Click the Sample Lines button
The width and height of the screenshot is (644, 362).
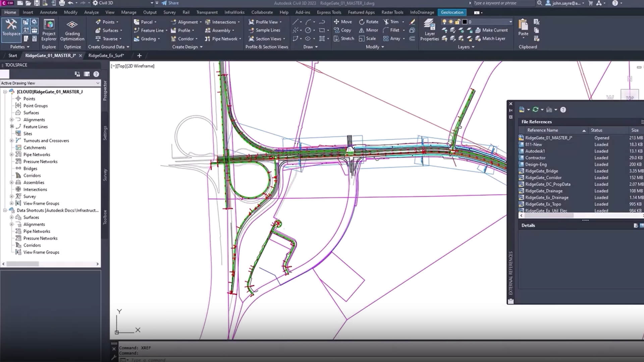pyautogui.click(x=264, y=30)
